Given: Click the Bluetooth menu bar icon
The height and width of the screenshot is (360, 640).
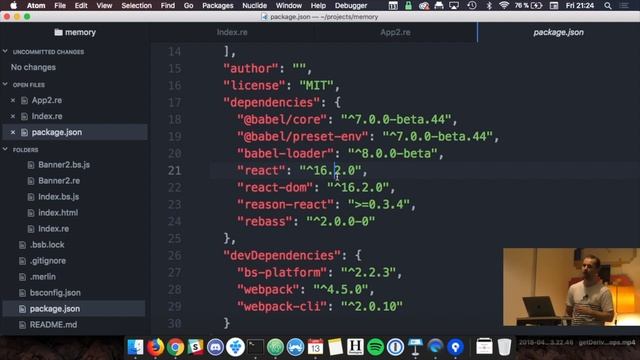Looking at the screenshot, I should click(489, 5).
